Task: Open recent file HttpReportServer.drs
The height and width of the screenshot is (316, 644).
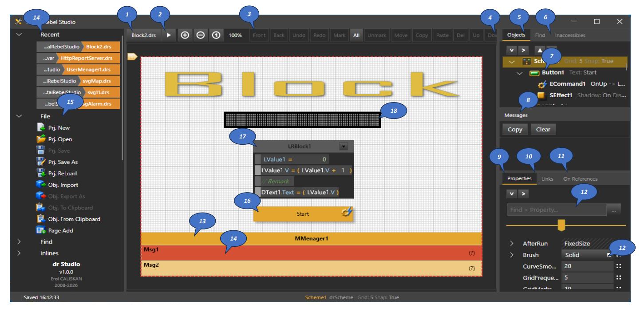Action: [x=78, y=58]
